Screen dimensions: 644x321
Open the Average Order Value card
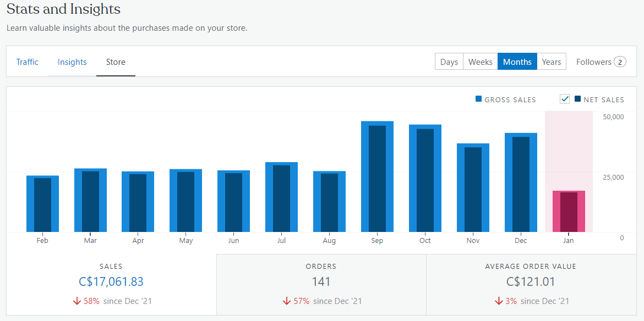(x=531, y=285)
